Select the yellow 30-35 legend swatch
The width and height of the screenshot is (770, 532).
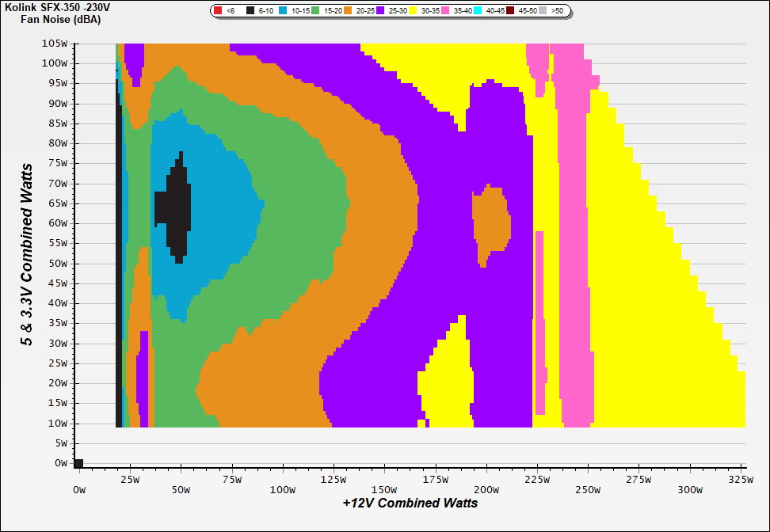click(413, 11)
